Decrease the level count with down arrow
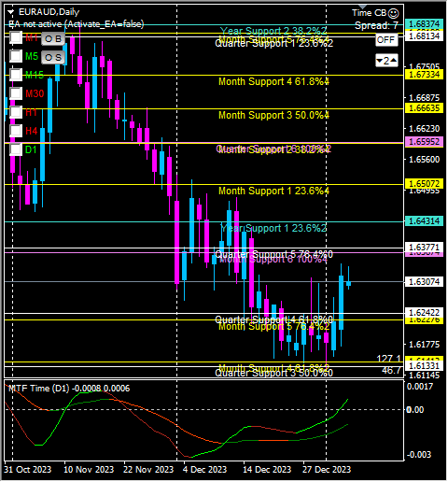The image size is (448, 482). 379,60
